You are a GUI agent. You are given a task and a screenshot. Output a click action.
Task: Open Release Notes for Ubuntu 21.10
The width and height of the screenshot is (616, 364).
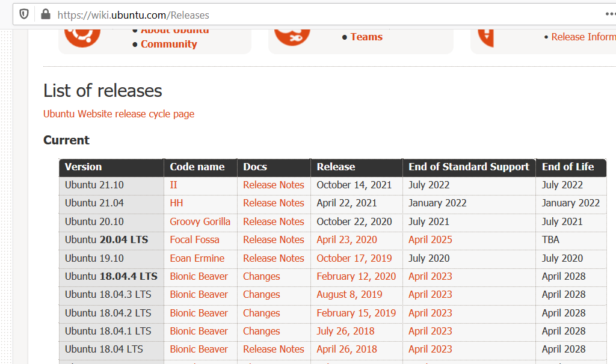pyautogui.click(x=273, y=185)
